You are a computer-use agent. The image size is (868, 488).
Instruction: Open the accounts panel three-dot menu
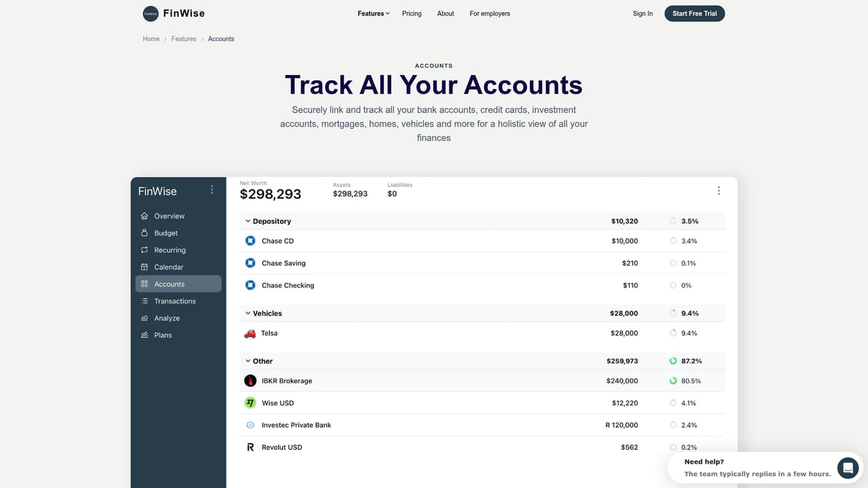[719, 191]
